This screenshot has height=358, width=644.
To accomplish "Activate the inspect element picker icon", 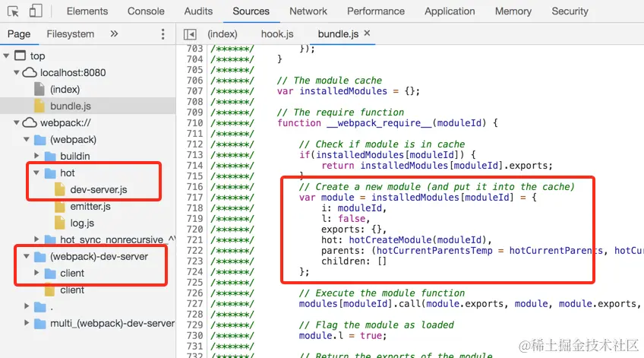I will coord(13,11).
